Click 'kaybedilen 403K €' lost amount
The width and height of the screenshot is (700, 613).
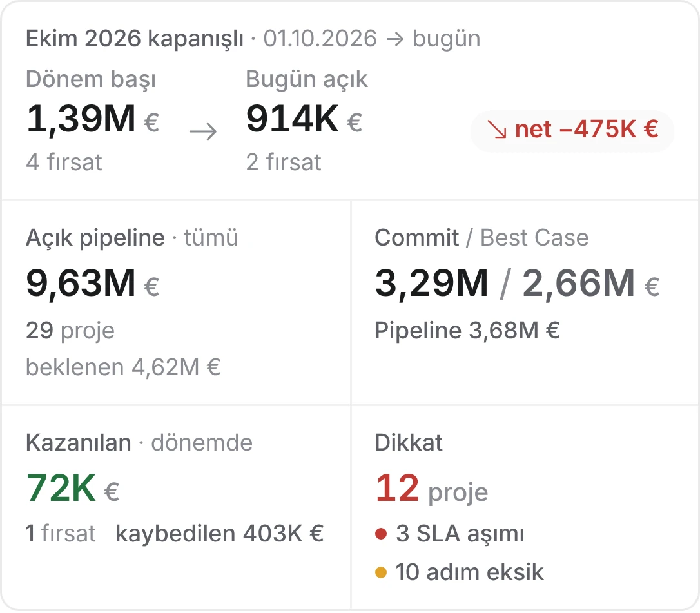(x=220, y=534)
